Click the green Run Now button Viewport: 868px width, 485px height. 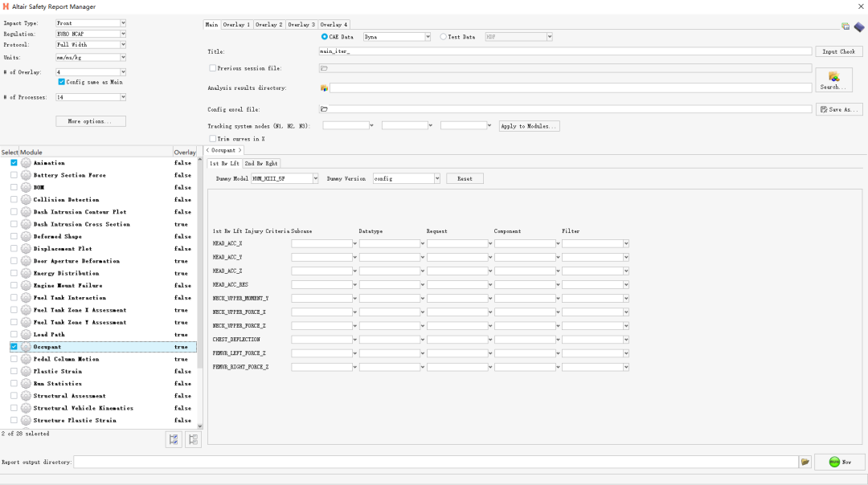841,462
